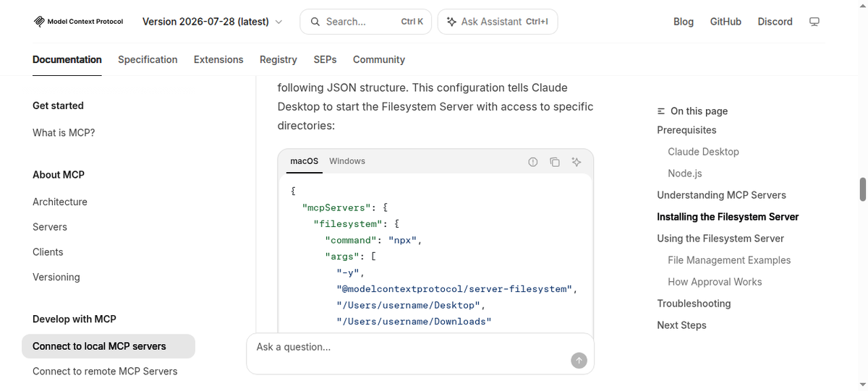The height and width of the screenshot is (391, 868).
Task: Click the sparkle icon in Ask Assistant
Action: coord(451,22)
